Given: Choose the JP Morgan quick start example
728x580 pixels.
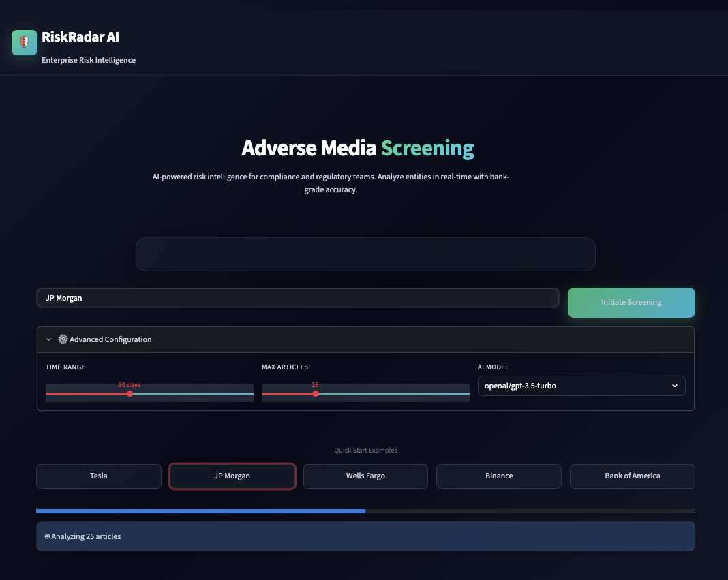Looking at the screenshot, I should (x=232, y=476).
